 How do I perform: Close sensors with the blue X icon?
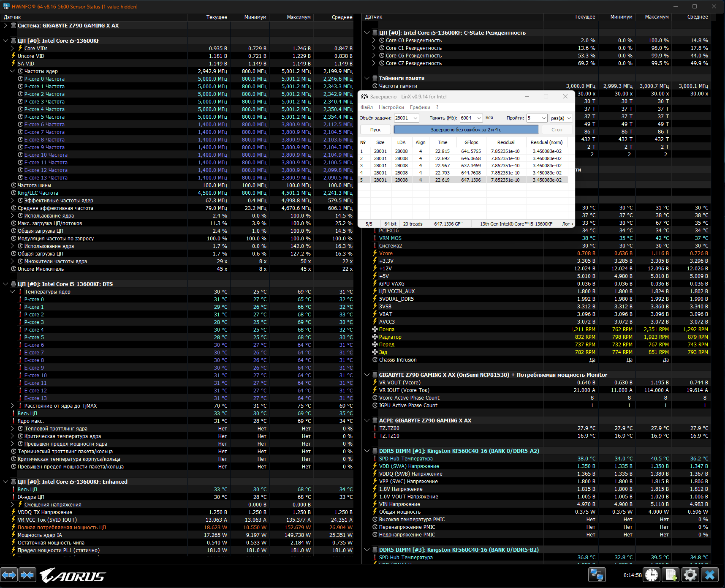point(710,575)
